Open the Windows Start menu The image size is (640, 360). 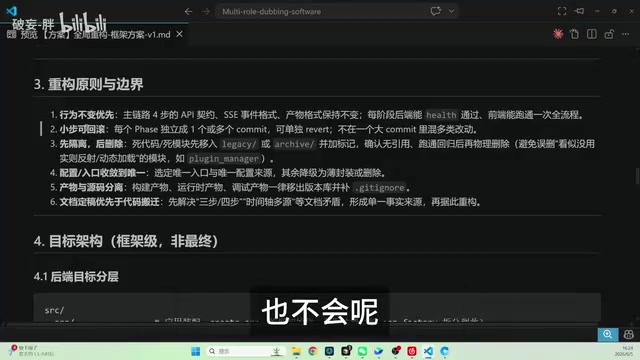coord(196,351)
